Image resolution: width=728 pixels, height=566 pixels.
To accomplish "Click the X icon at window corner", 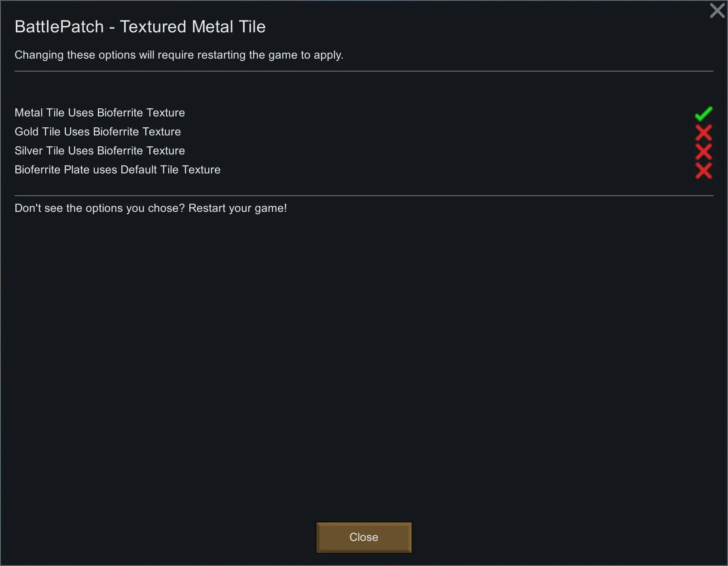I will 717,11.
